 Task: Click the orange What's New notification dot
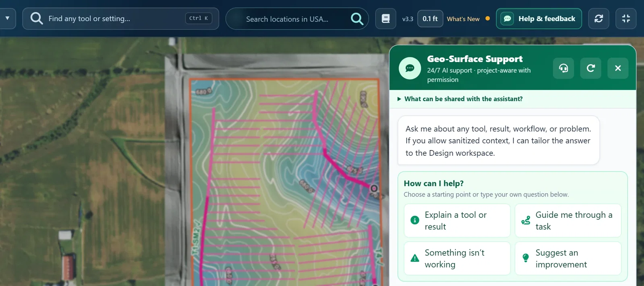pyautogui.click(x=488, y=19)
